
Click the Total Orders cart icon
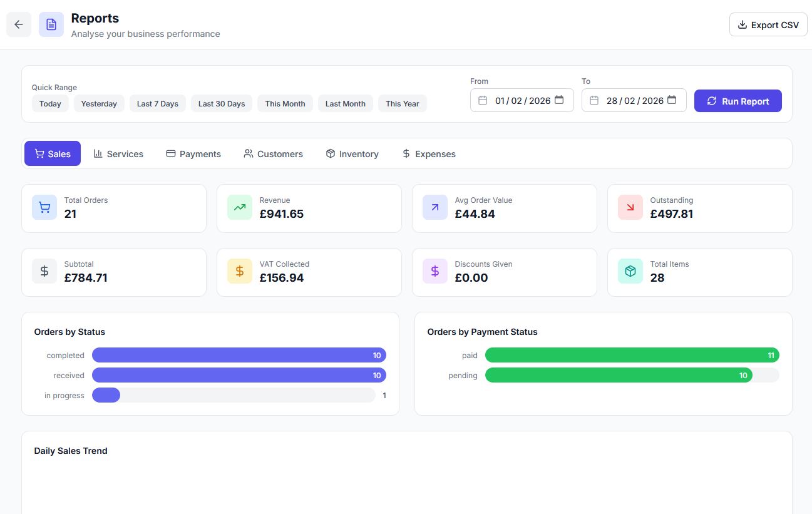(x=44, y=207)
